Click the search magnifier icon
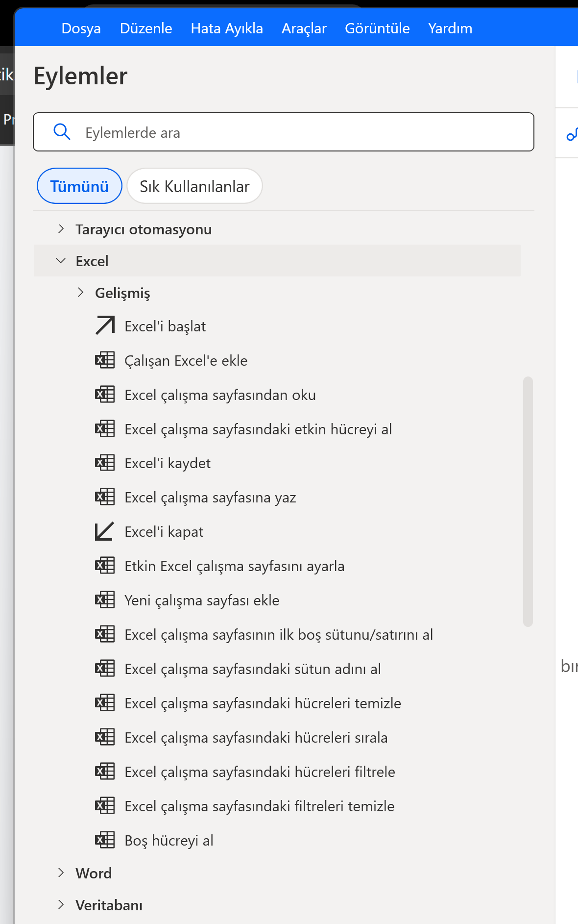The image size is (578, 924). click(62, 132)
